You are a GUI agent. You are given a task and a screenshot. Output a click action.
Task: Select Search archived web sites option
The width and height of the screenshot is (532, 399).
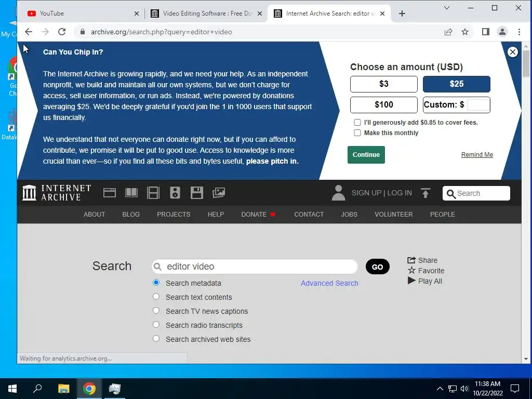[156, 338]
